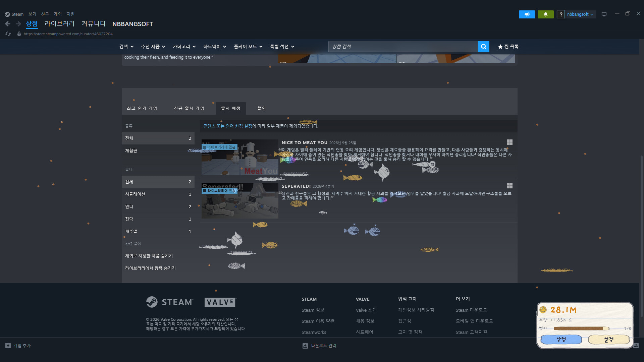This screenshot has height=362, width=644.
Task: Select the 캐주얼 filter
Action: coord(158,231)
